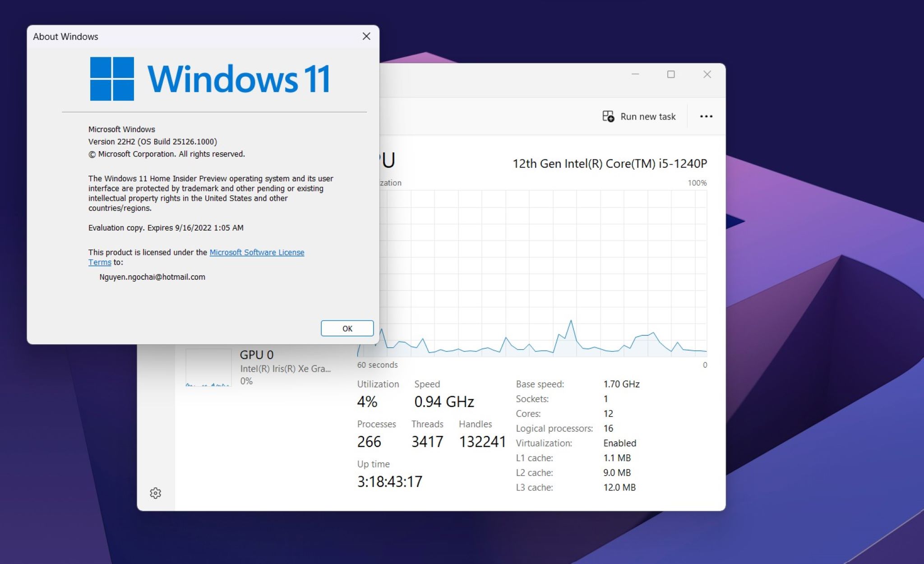Close the About Windows dialog
The height and width of the screenshot is (564, 924).
366,36
